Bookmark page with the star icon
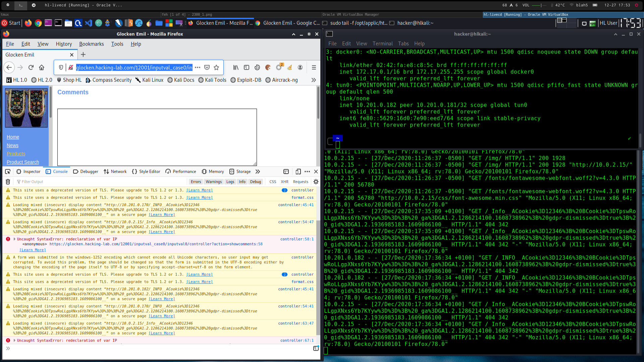 tap(216, 67)
